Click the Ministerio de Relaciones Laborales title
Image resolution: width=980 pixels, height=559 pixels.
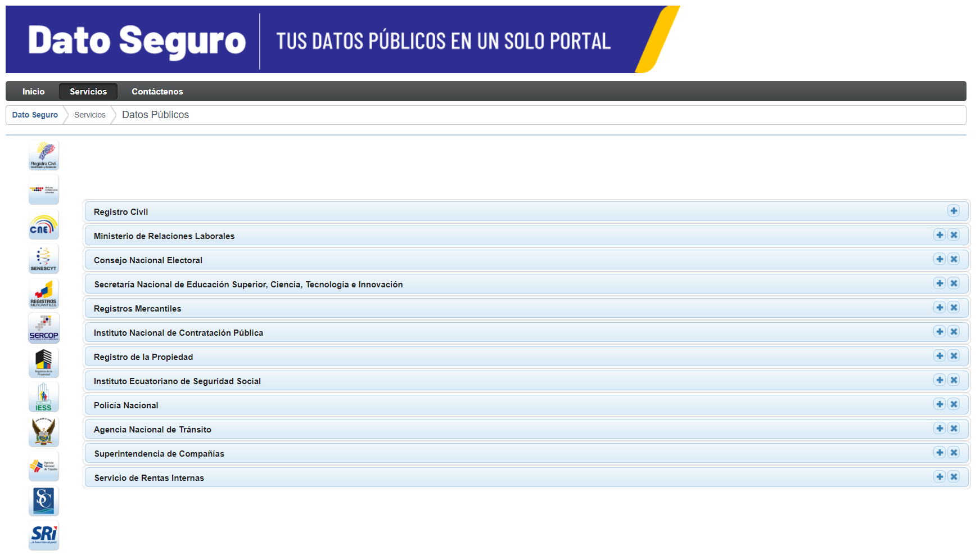tap(164, 236)
